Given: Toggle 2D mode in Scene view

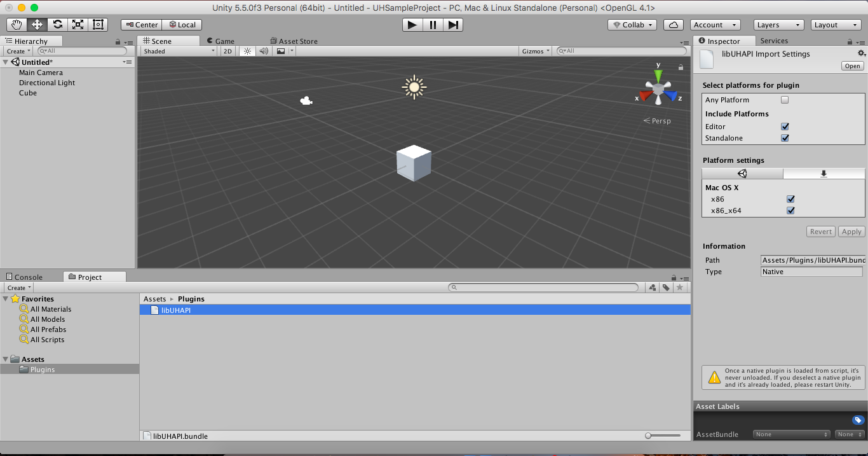Looking at the screenshot, I should 227,51.
